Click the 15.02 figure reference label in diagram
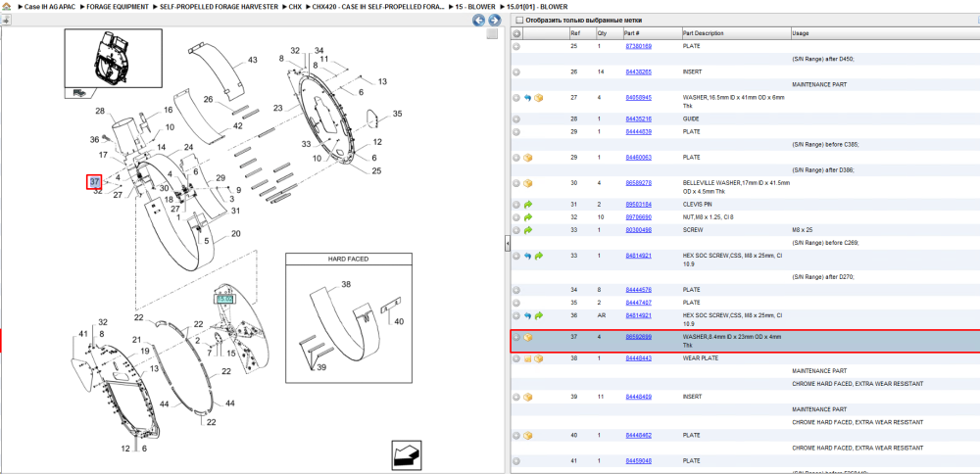Screen dimensions: 980x474 224,299
